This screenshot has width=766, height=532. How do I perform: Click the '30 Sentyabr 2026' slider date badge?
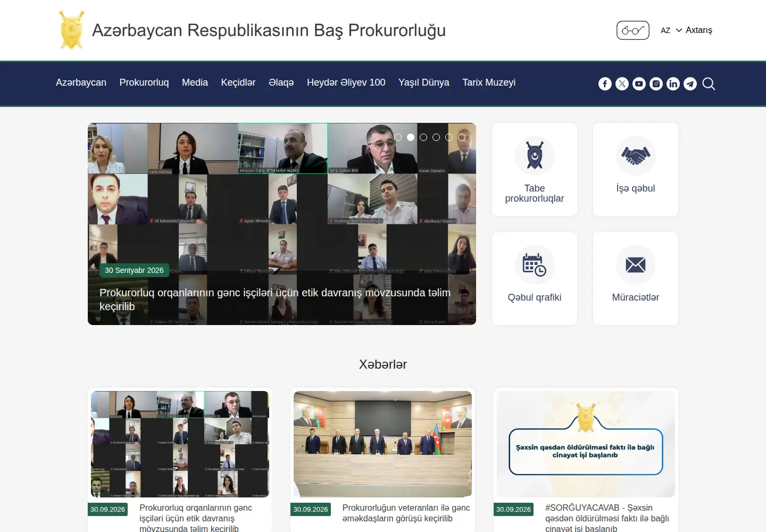134,270
